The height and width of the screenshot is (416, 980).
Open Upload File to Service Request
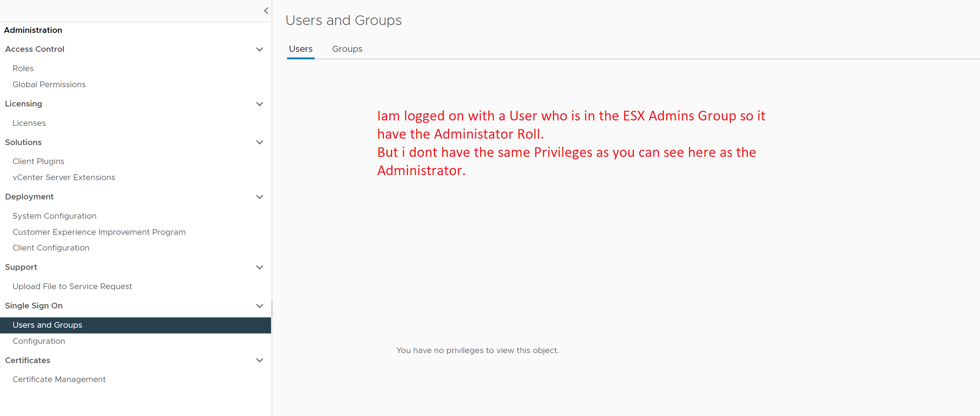click(72, 286)
